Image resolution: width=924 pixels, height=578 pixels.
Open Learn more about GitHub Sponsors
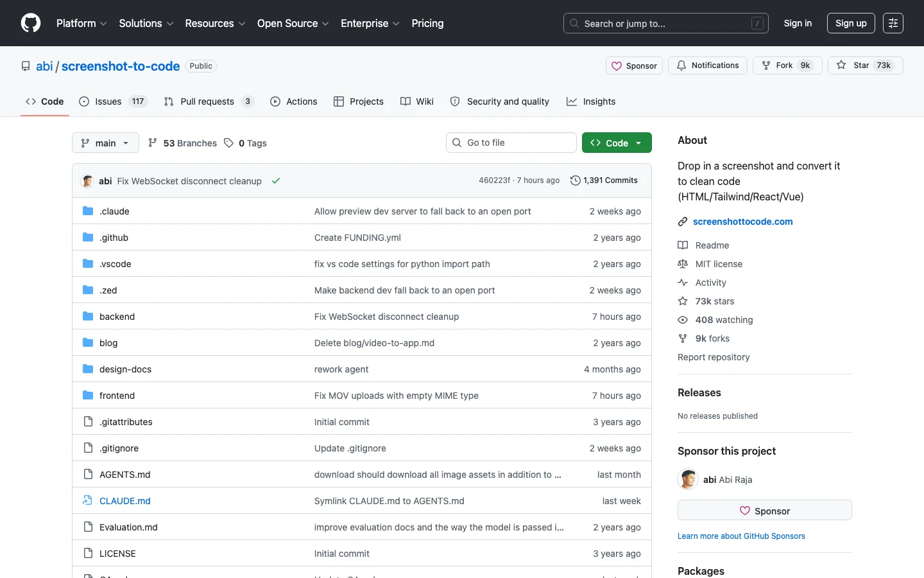[741, 536]
